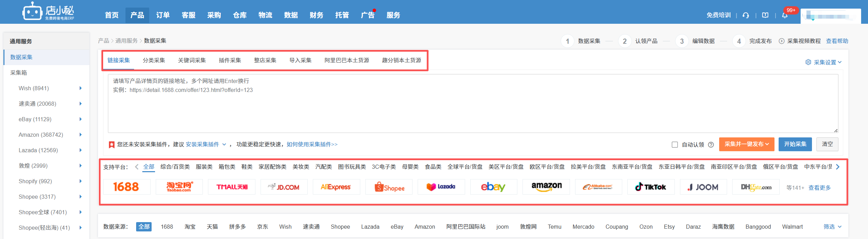The image size is (868, 239).
Task: Filter data source by Temu
Action: [x=554, y=227]
